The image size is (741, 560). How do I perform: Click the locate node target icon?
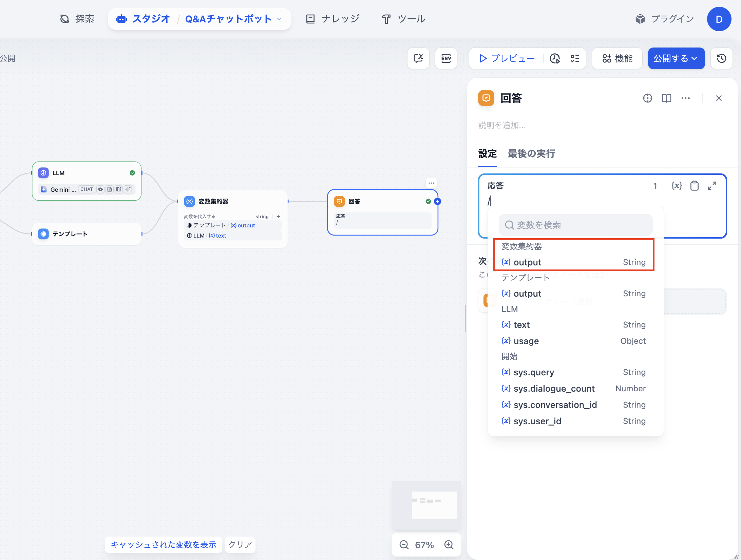[647, 98]
